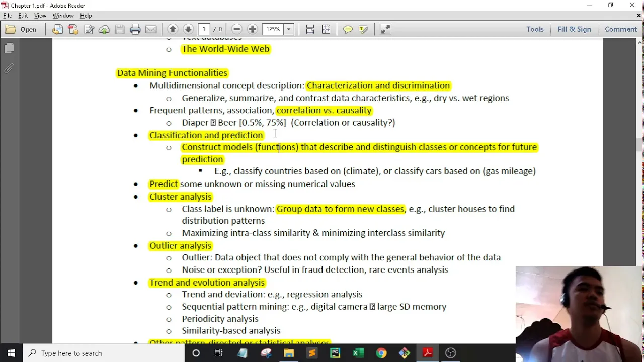Image resolution: width=644 pixels, height=362 pixels.
Task: Go to next page arrow
Action: point(188,29)
